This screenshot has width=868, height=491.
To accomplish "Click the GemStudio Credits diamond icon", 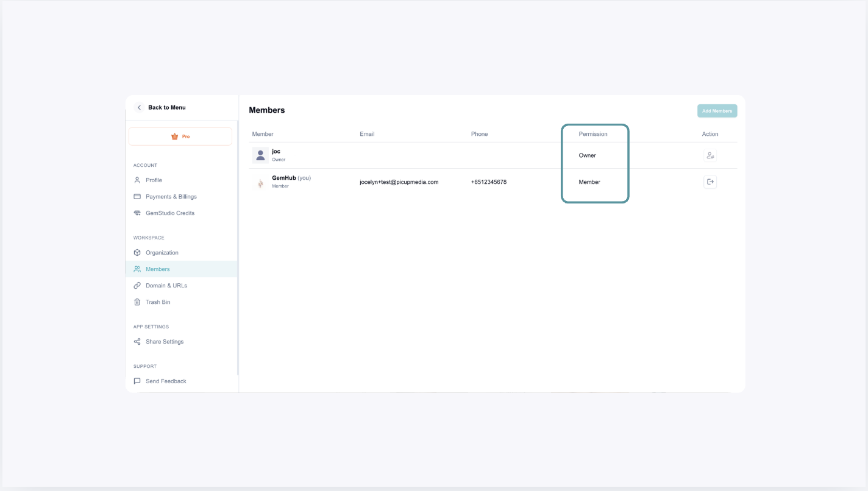I will click(x=137, y=213).
